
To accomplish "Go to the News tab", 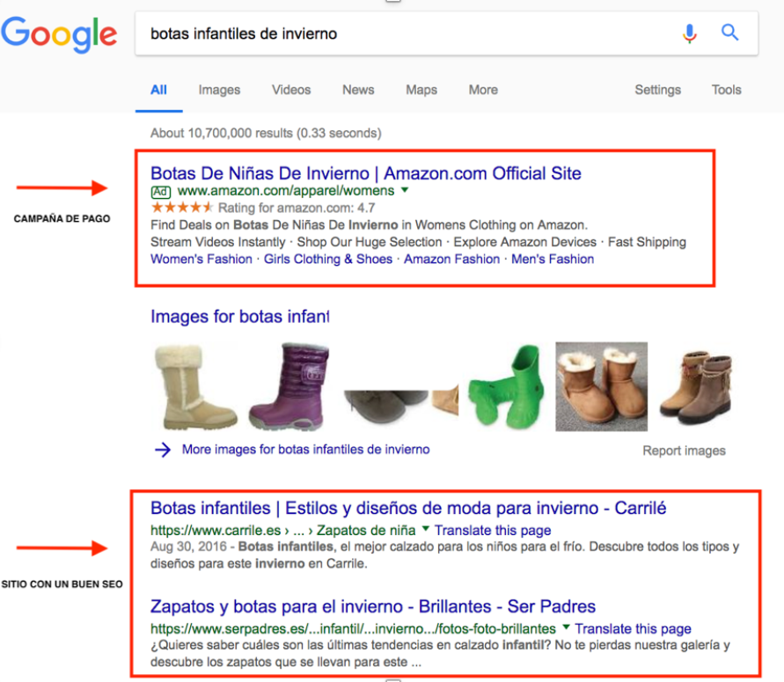I will pos(358,90).
